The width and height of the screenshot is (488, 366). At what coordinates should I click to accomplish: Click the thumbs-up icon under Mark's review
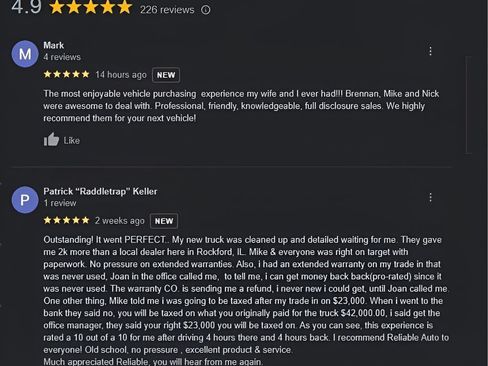(x=51, y=140)
